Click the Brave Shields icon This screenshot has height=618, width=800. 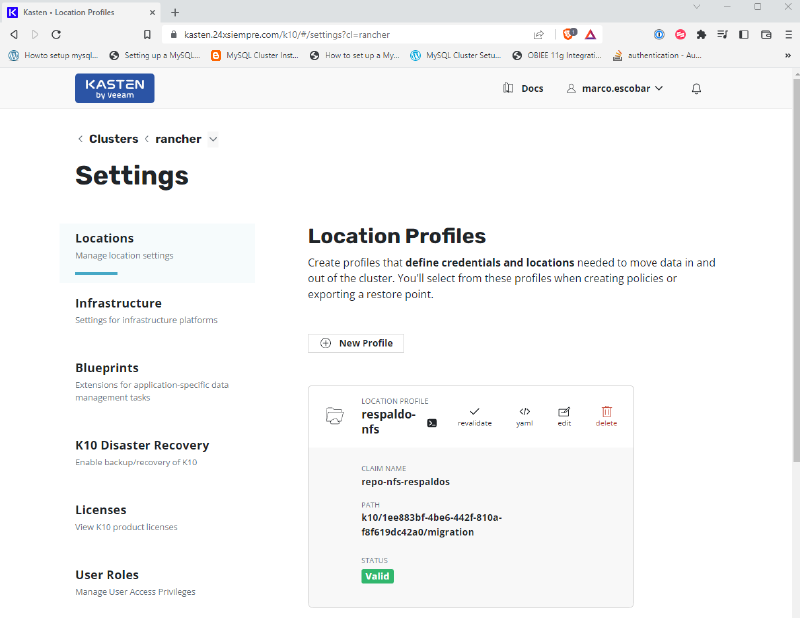pos(569,34)
